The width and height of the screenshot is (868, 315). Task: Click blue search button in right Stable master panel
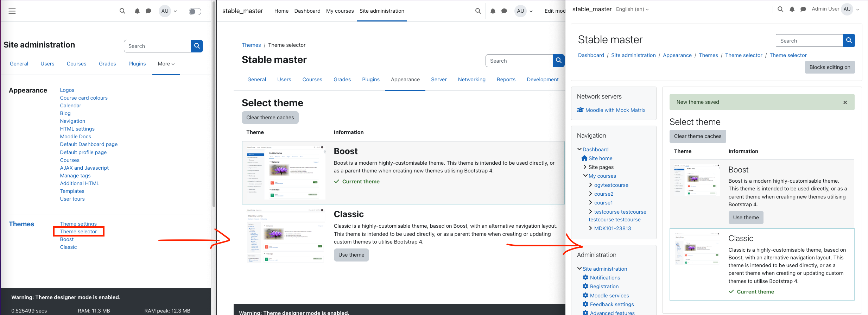click(849, 40)
